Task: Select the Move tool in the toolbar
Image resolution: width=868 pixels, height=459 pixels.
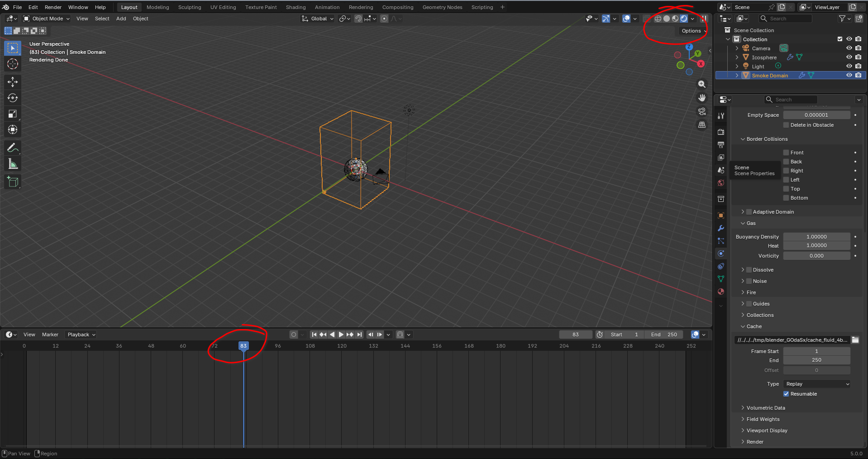Action: coord(13,82)
